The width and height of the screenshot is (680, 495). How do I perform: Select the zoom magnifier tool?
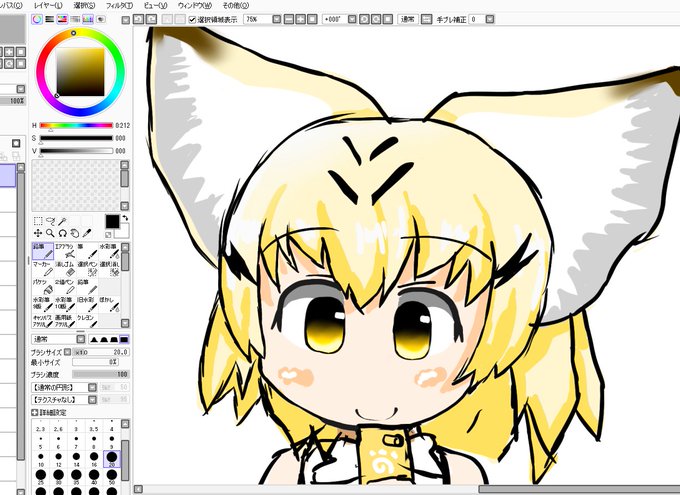(50, 233)
